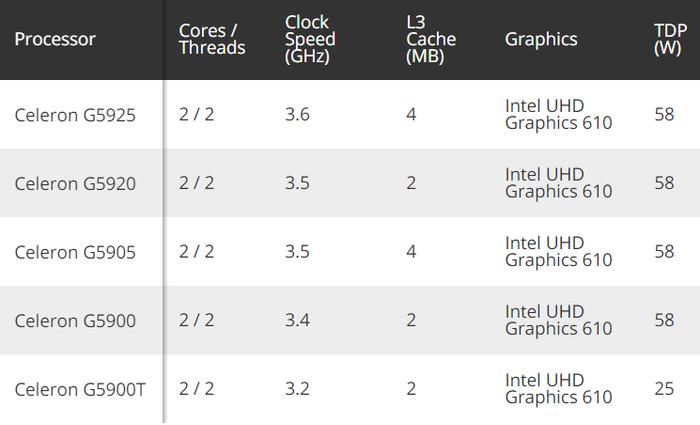The height and width of the screenshot is (425, 700).
Task: Click the L3 Cache (MB) header
Action: point(431,39)
